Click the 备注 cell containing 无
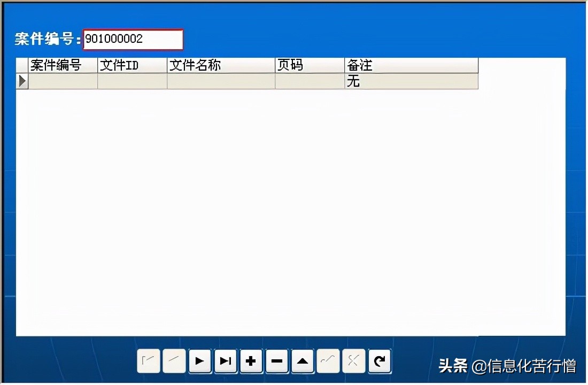 [x=411, y=81]
